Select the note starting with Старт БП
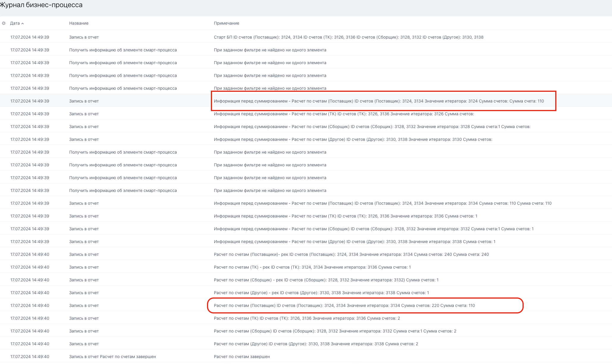Image resolution: width=612 pixels, height=364 pixels. click(349, 37)
